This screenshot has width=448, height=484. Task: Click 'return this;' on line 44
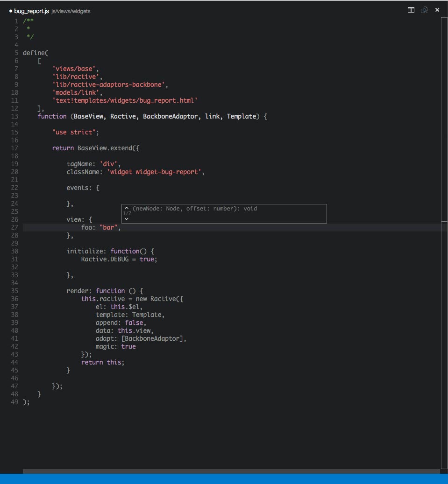point(103,362)
